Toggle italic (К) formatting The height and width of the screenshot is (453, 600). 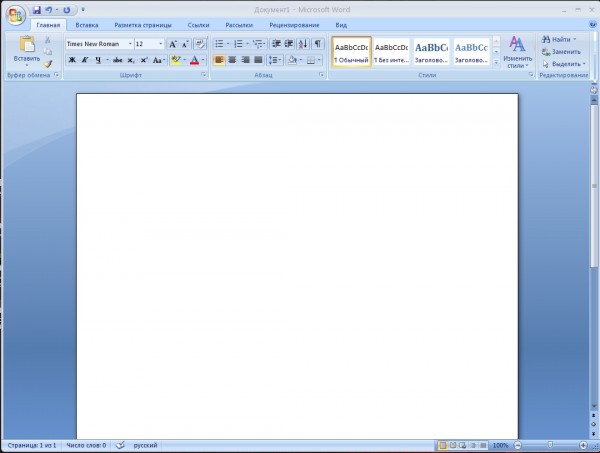coord(85,60)
